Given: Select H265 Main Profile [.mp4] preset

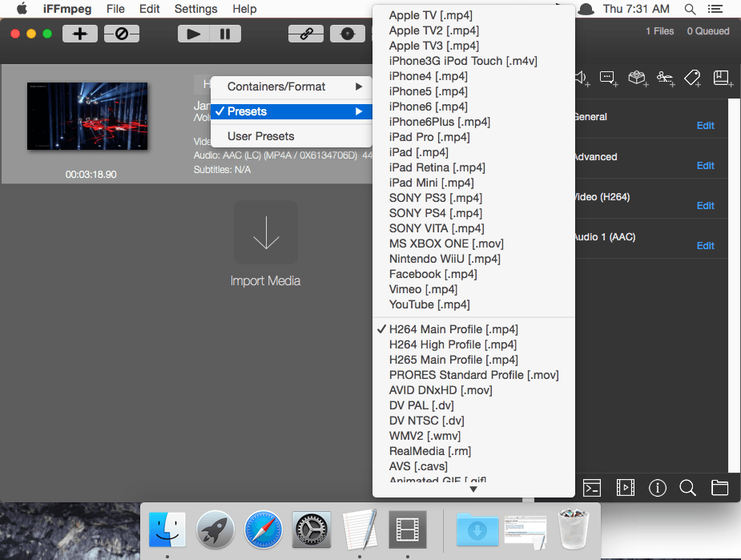Looking at the screenshot, I should (473, 360).
